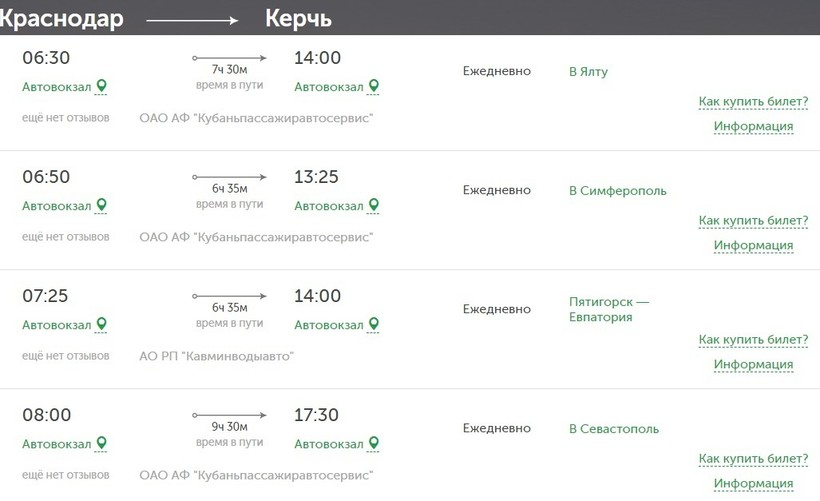Click Как купить билет for Sevastopol bus
The width and height of the screenshot is (820, 501).
753,459
